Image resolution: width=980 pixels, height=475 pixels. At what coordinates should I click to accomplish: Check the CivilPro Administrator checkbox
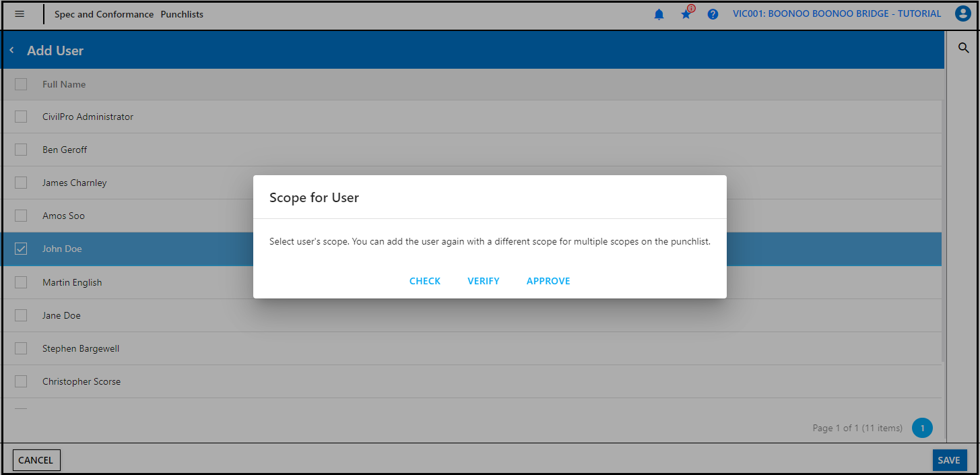click(x=21, y=117)
